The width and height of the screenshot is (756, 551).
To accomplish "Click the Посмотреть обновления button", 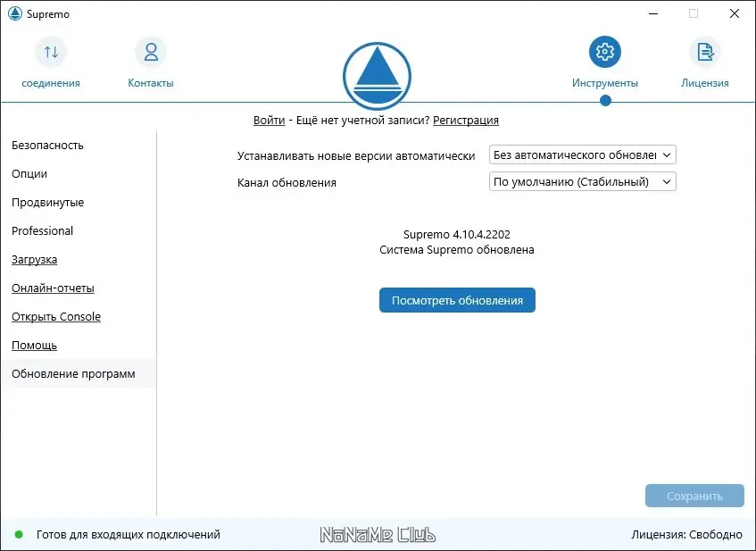I will (457, 300).
